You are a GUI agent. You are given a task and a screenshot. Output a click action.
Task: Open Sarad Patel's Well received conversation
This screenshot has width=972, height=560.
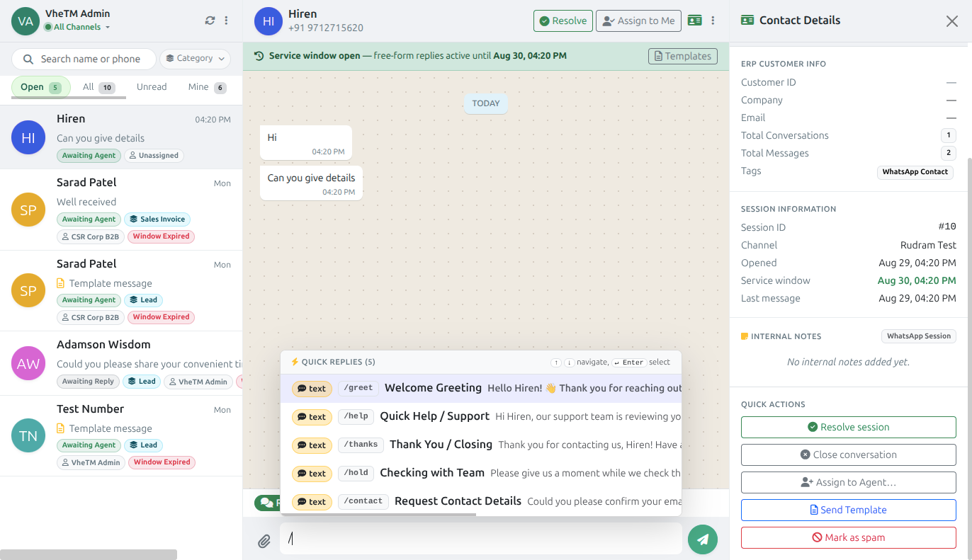[x=121, y=210]
